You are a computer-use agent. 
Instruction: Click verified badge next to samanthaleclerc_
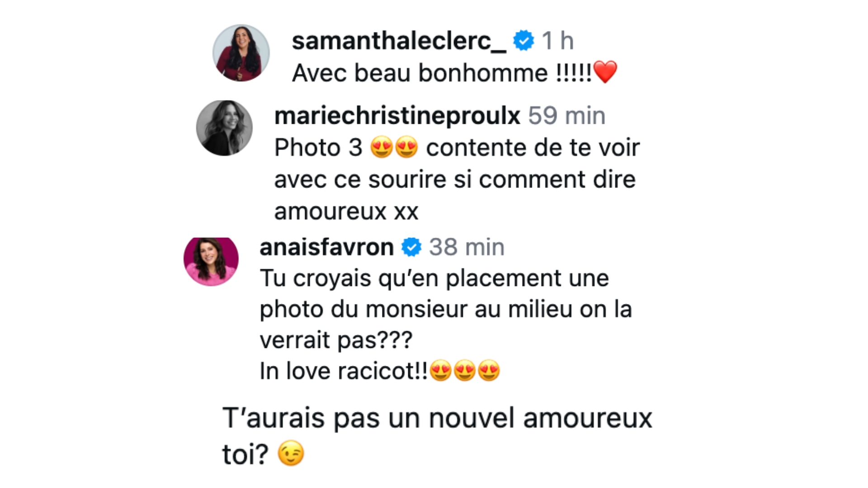524,41
